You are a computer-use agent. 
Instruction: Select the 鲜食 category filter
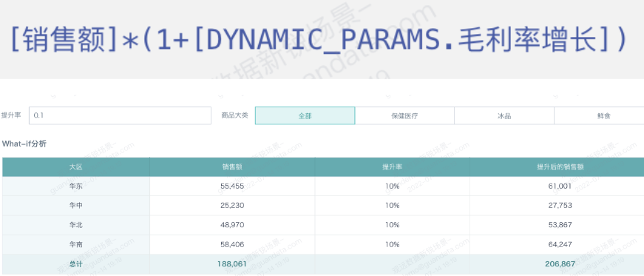[x=599, y=115]
